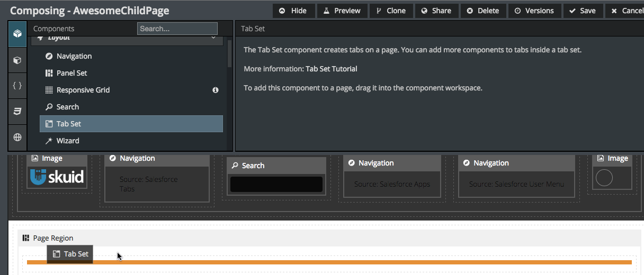644x275 pixels.
Task: Select the Page Region header
Action: click(53, 238)
